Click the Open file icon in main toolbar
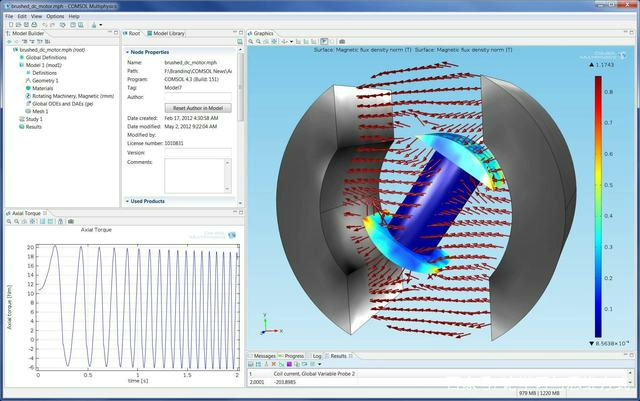 18,25
